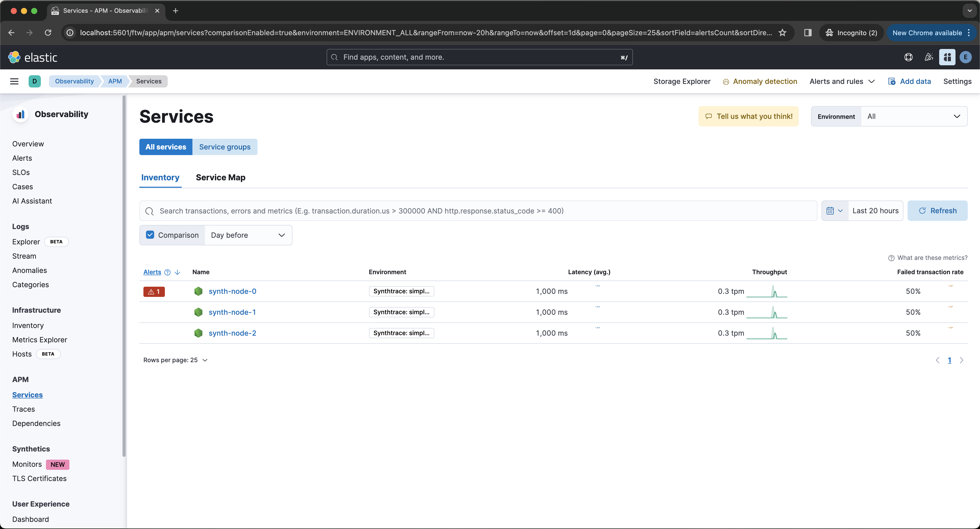Click What are these metrics? help link
This screenshot has width=980, height=529.
[x=928, y=258]
